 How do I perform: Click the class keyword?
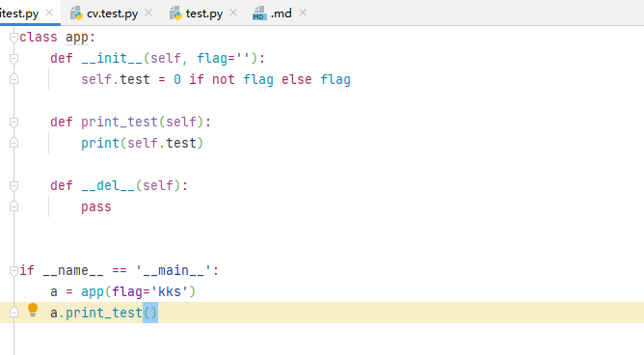tap(39, 38)
